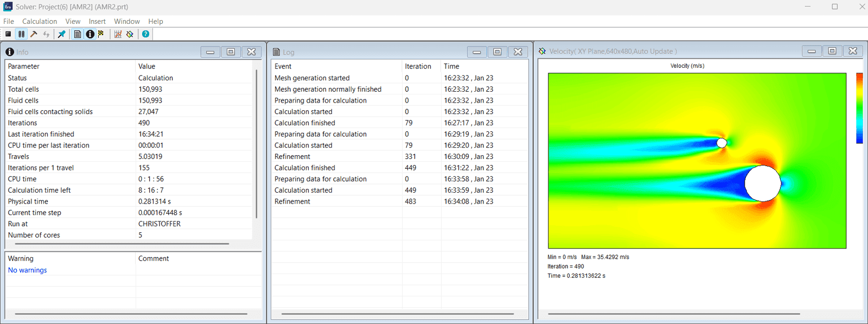
Task: Maximize the Info panel
Action: (x=231, y=52)
